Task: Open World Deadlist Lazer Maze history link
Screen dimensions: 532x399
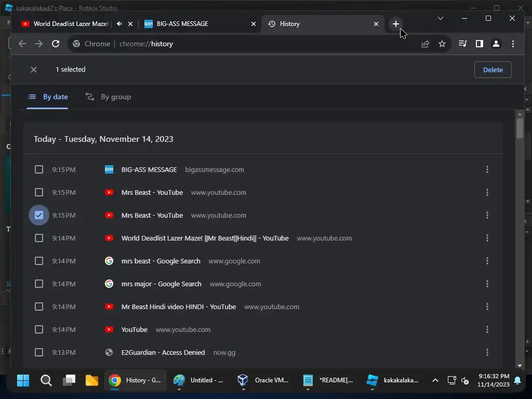Action: pyautogui.click(x=205, y=238)
